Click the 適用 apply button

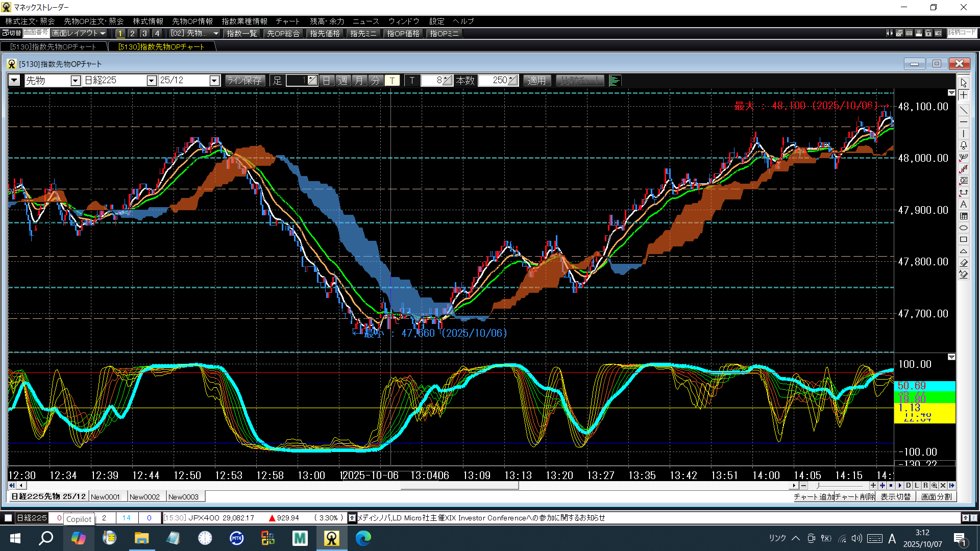pyautogui.click(x=536, y=81)
